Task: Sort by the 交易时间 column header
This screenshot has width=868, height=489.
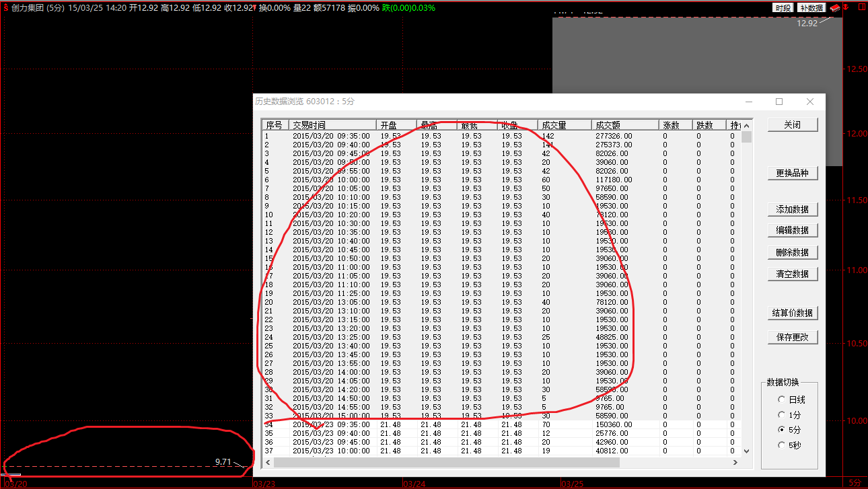Action: (x=332, y=125)
